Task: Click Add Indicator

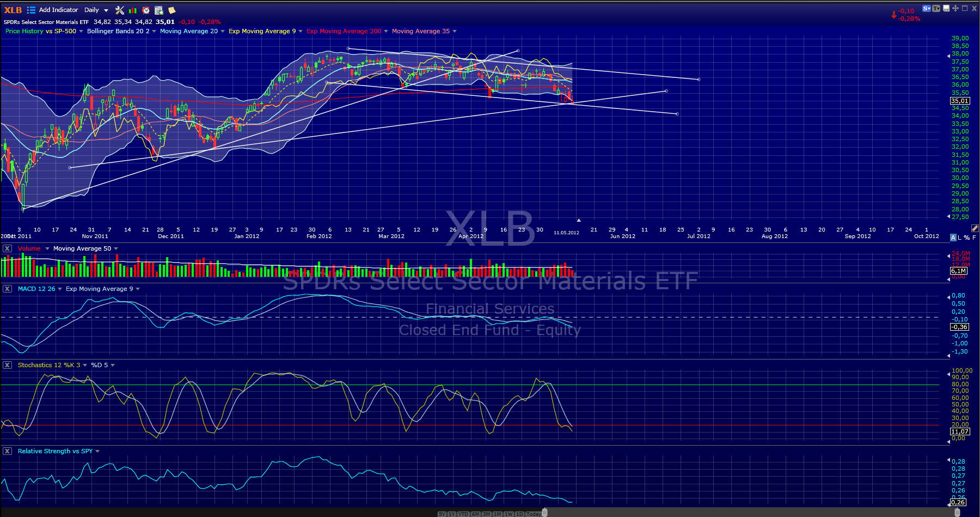Action: pyautogui.click(x=58, y=10)
